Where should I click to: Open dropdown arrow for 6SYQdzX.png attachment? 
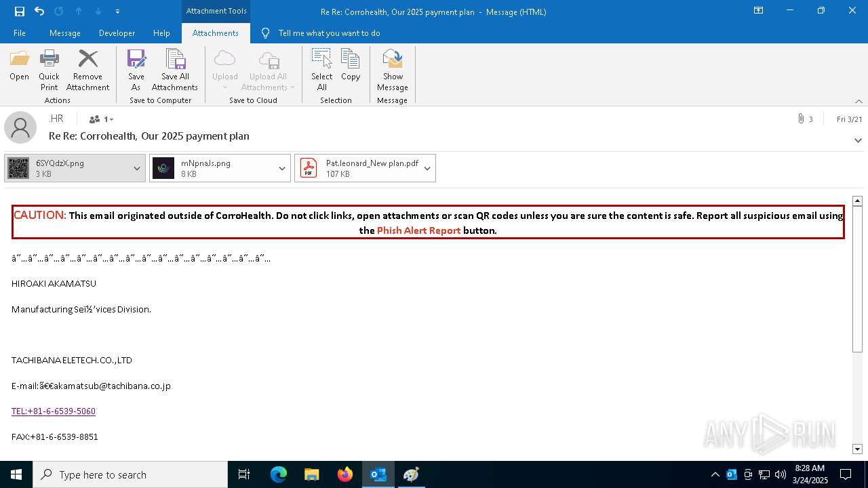pos(137,168)
